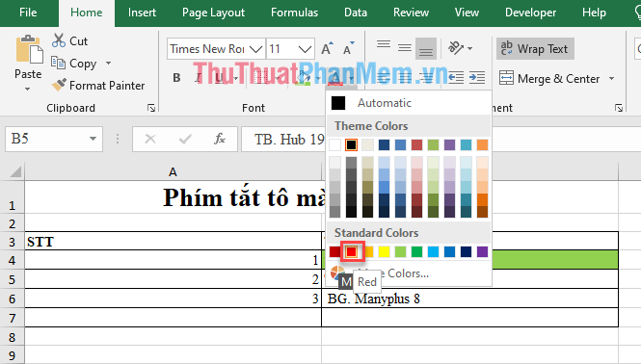Click the Increase Indent icon

tap(477, 78)
